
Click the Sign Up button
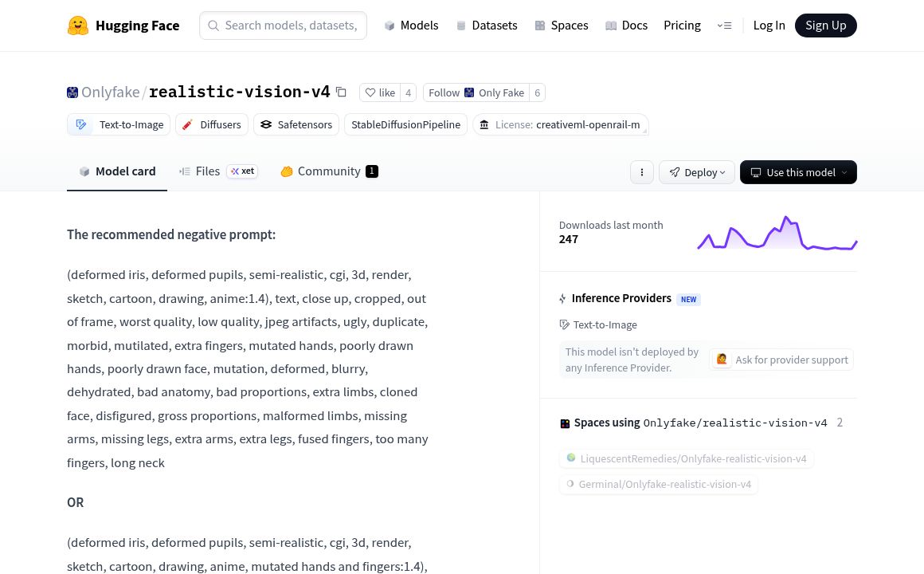(825, 26)
